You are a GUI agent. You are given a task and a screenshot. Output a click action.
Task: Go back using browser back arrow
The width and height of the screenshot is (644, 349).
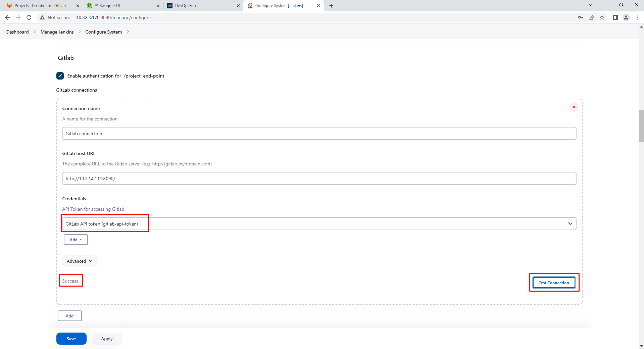pos(7,17)
